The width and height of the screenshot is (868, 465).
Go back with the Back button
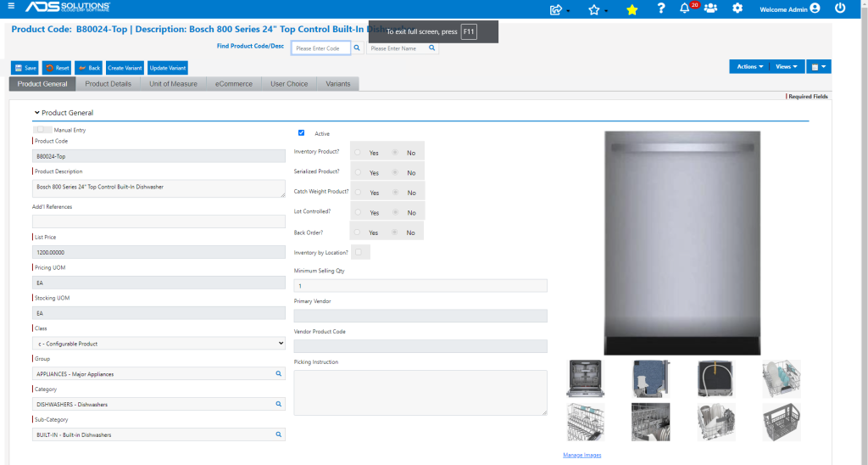[x=88, y=68]
